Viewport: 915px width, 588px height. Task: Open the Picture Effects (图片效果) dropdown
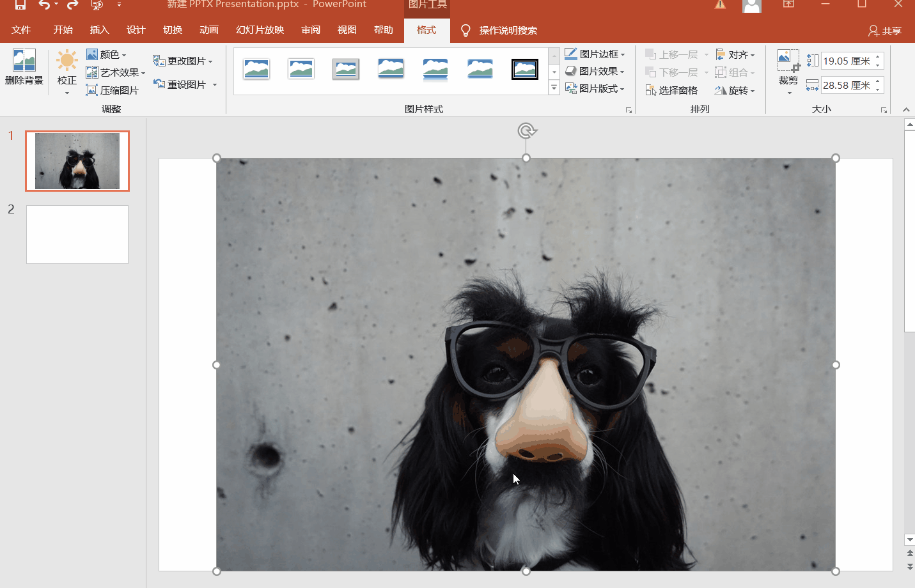(595, 72)
